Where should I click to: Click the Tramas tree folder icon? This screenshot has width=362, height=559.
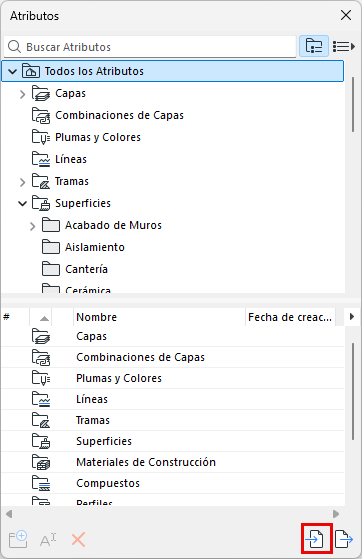[x=41, y=181]
